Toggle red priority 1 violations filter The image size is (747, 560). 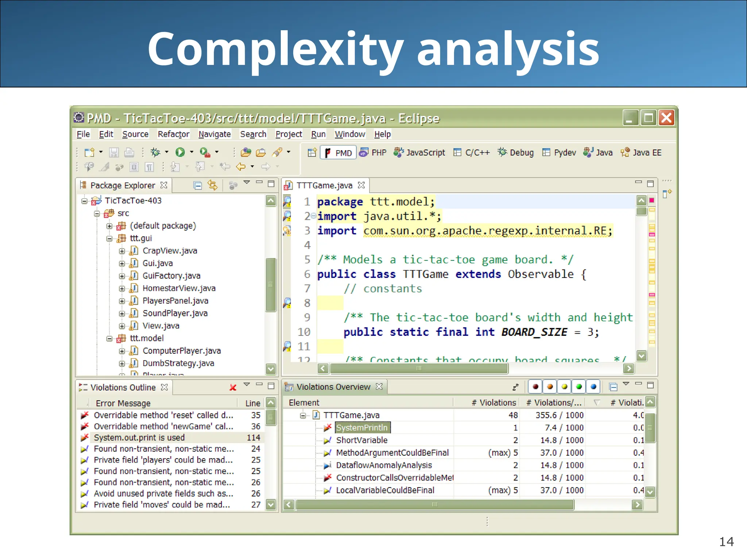tap(535, 386)
